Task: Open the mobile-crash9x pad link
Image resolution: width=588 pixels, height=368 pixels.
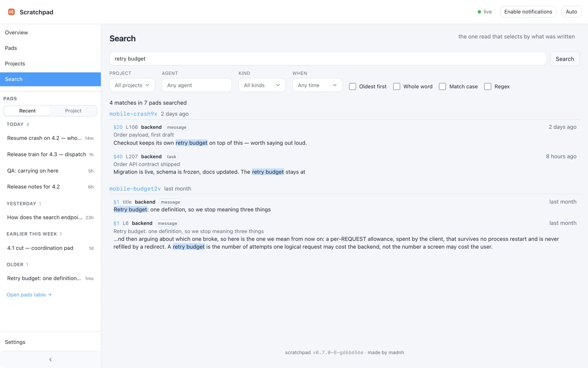Action: [133, 114]
